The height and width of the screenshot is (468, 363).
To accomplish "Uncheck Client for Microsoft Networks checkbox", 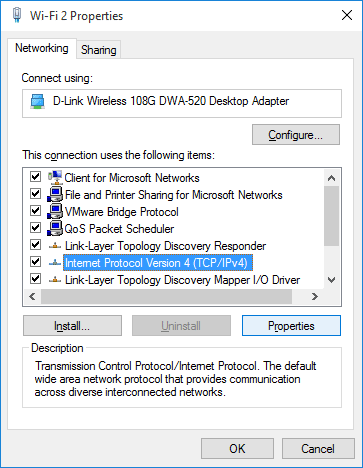I will coord(35,177).
